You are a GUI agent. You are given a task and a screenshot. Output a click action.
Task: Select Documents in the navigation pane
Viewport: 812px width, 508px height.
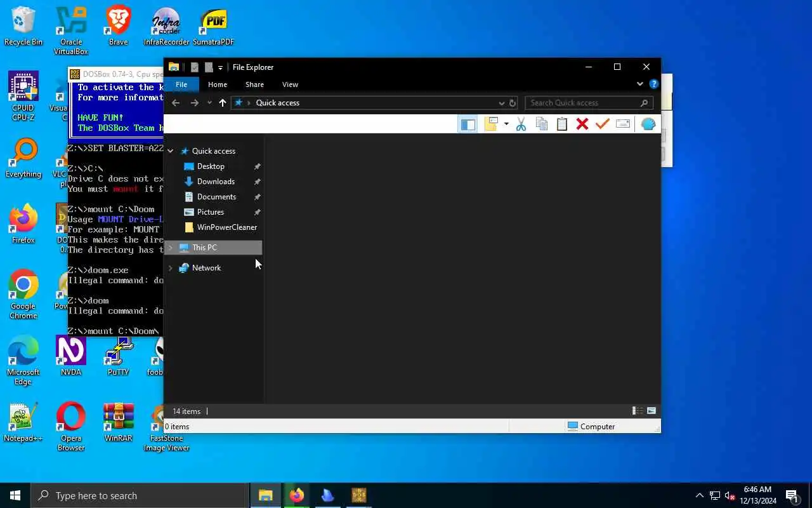216,197
